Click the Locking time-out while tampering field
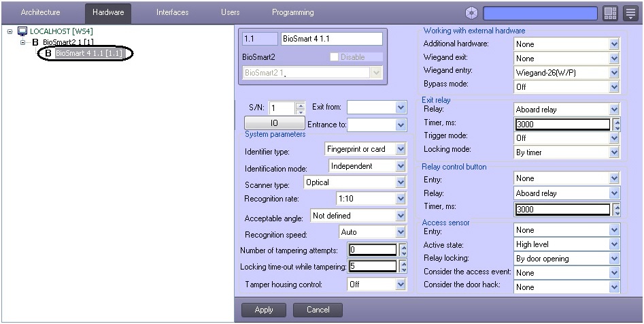Image resolution: width=644 pixels, height=324 pixels. (x=373, y=266)
